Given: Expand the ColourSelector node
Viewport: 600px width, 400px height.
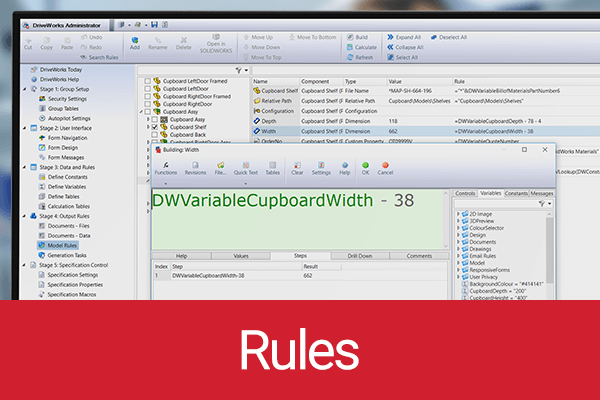Looking at the screenshot, I should pyautogui.click(x=458, y=228).
